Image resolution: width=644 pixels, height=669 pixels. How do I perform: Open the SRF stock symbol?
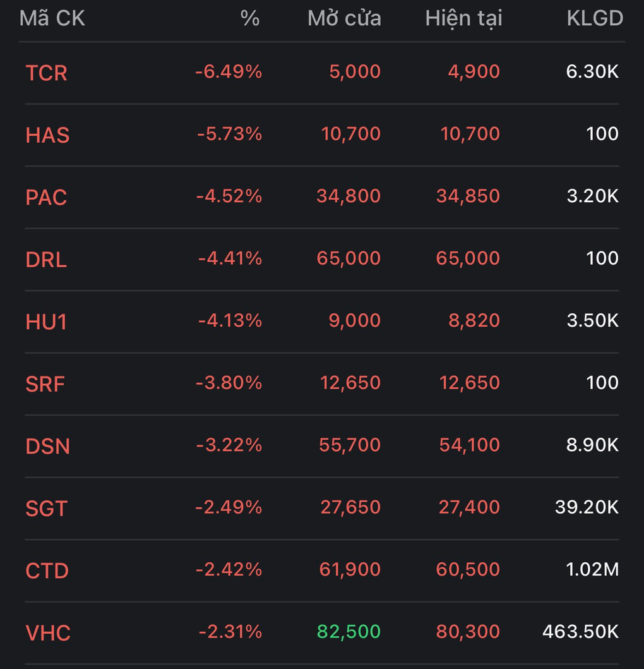[45, 383]
